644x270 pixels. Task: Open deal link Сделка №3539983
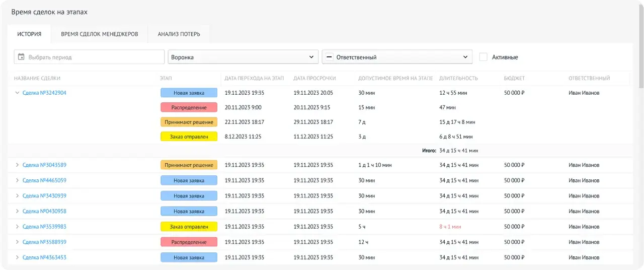click(44, 227)
